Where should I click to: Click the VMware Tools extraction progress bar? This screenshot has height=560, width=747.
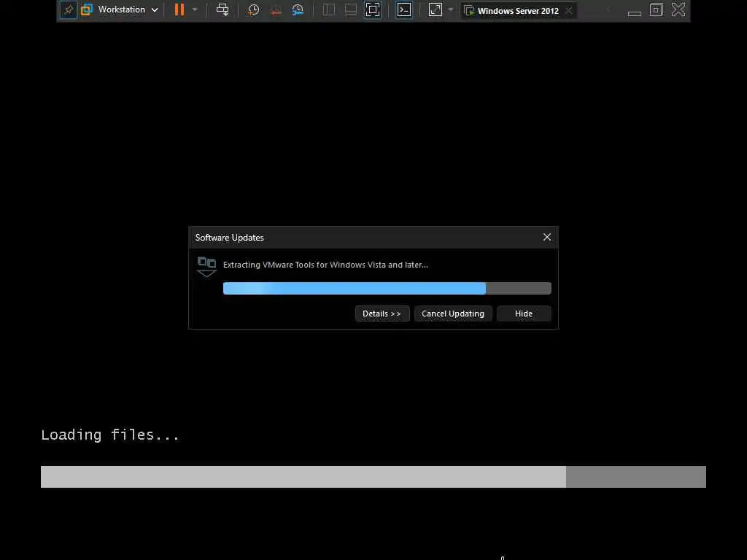click(x=387, y=288)
